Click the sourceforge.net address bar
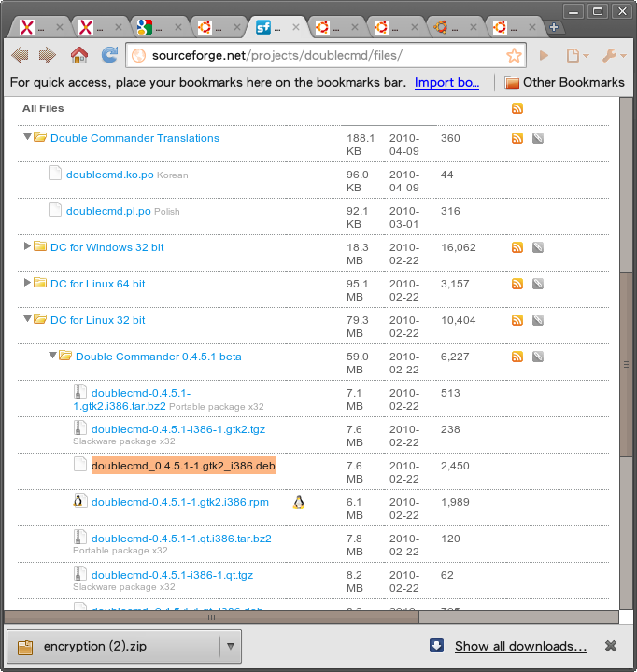The height and width of the screenshot is (672, 637). coord(326,55)
